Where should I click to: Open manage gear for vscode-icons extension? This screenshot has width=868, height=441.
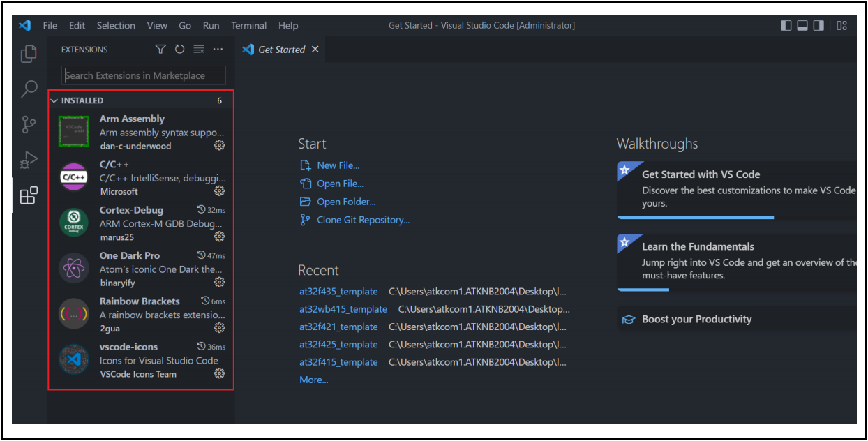[x=219, y=373]
